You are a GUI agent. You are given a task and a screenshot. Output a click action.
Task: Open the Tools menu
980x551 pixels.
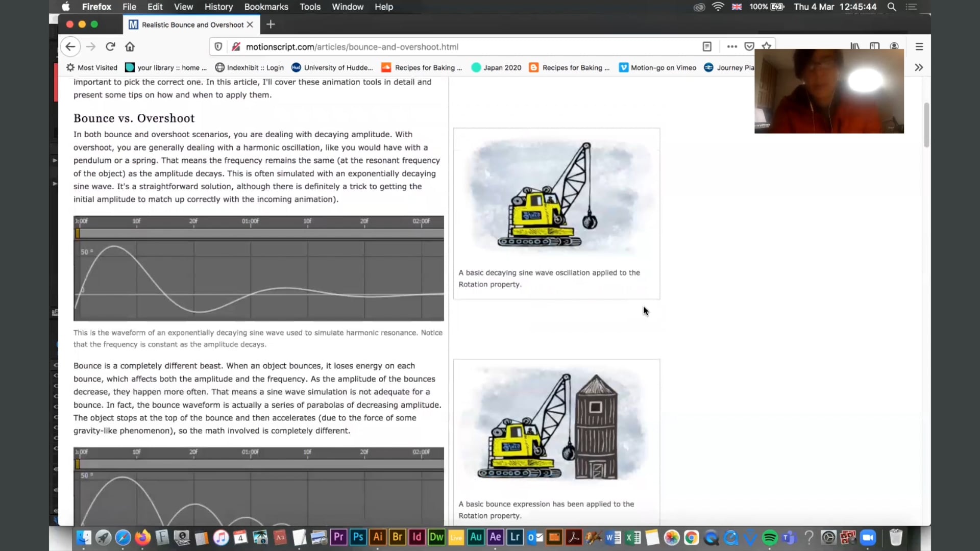[x=310, y=7]
